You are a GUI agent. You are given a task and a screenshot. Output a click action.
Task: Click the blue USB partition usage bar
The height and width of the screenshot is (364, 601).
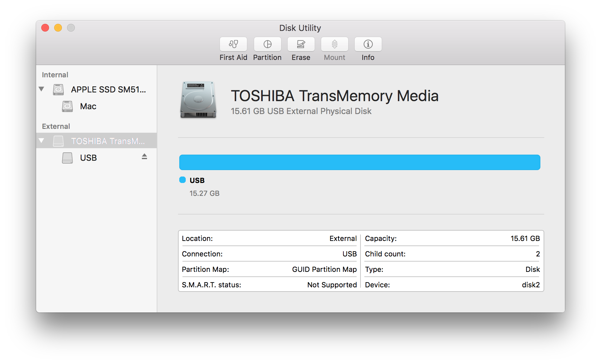360,162
